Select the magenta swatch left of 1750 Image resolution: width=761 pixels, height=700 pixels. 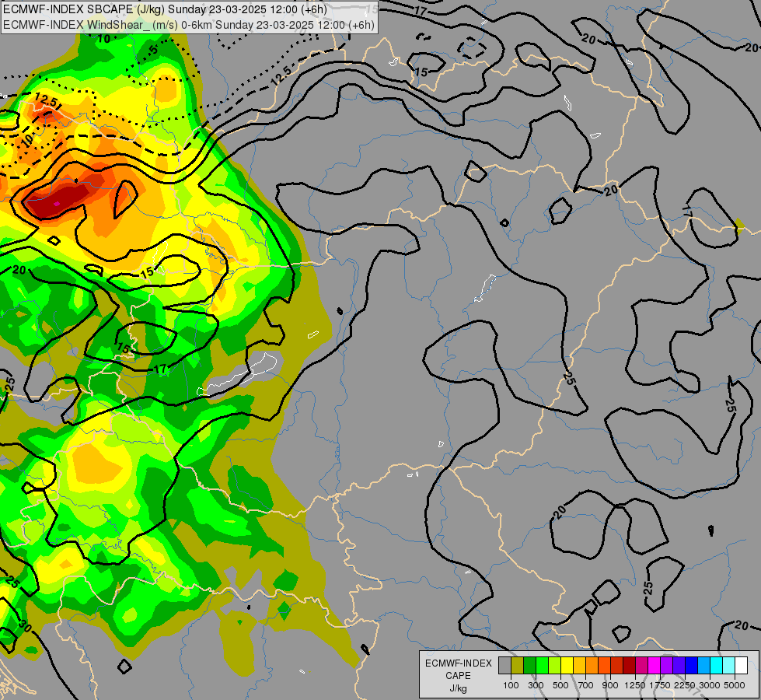tap(655, 666)
